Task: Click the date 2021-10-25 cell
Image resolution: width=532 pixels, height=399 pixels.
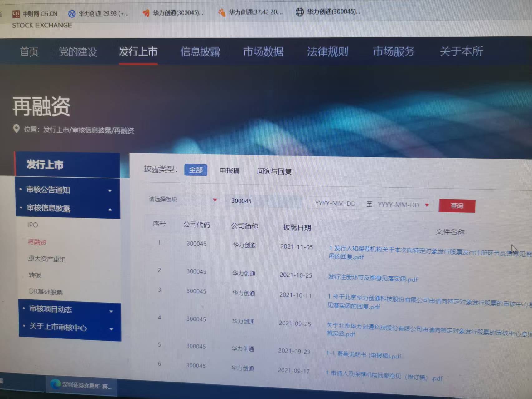Action: pos(296,275)
